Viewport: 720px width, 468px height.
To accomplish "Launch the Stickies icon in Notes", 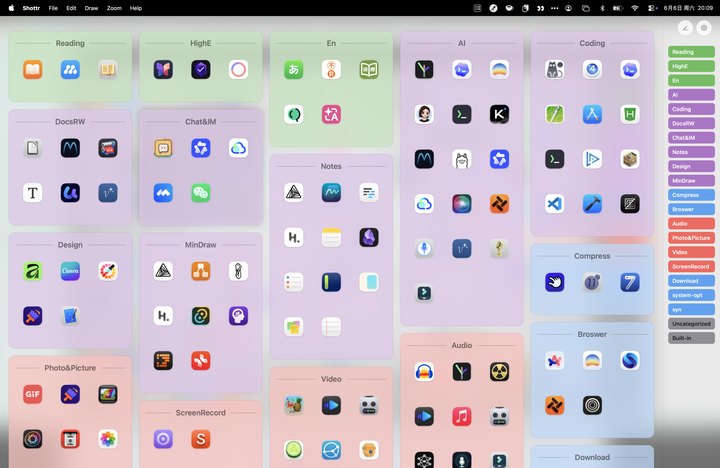I will click(x=293, y=327).
